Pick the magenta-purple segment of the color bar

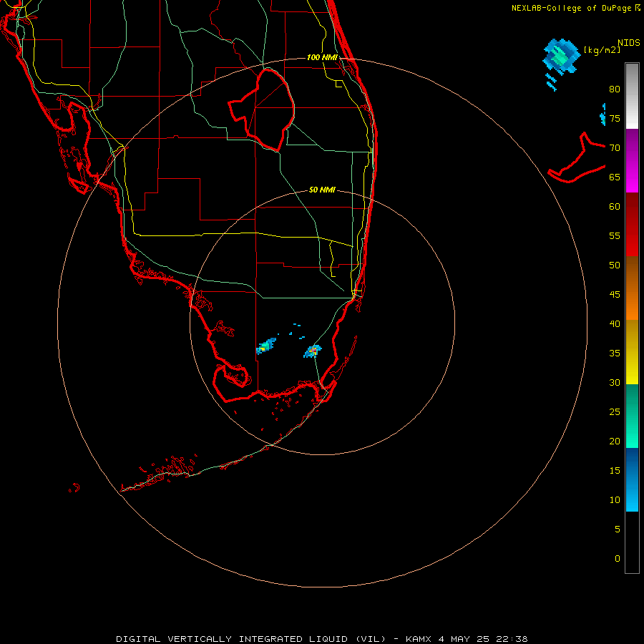point(632,160)
